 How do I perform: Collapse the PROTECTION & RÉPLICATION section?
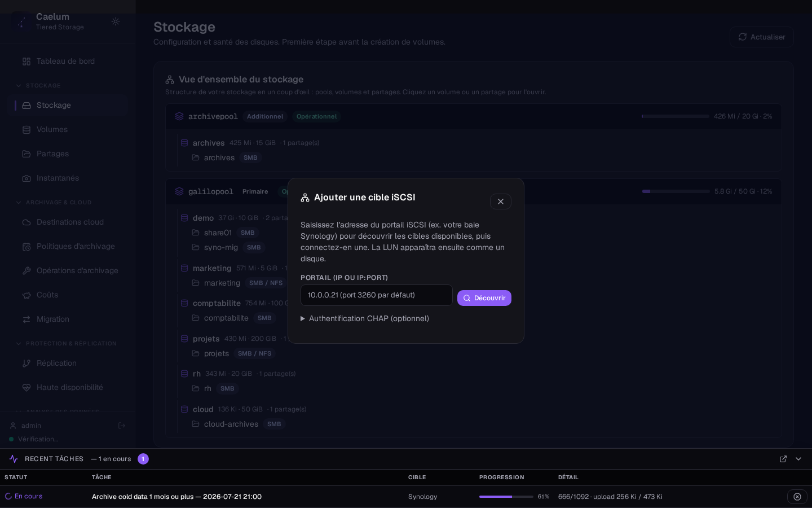click(66, 344)
